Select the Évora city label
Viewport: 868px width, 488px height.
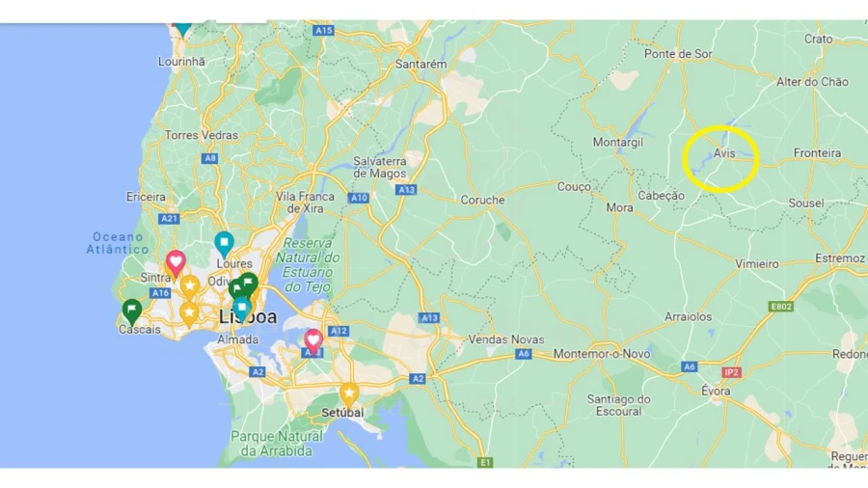[x=716, y=391]
